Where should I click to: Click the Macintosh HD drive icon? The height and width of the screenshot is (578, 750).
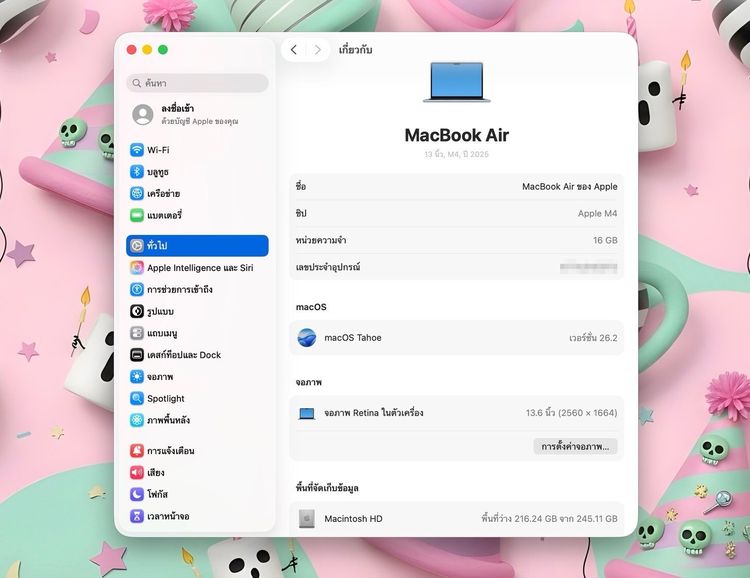pyautogui.click(x=307, y=519)
